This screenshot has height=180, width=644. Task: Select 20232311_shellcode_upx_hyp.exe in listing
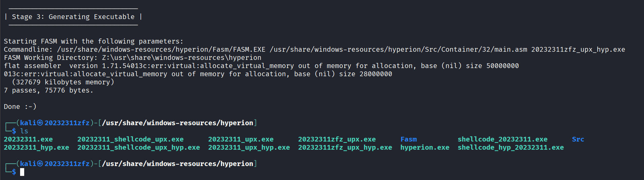click(x=139, y=147)
